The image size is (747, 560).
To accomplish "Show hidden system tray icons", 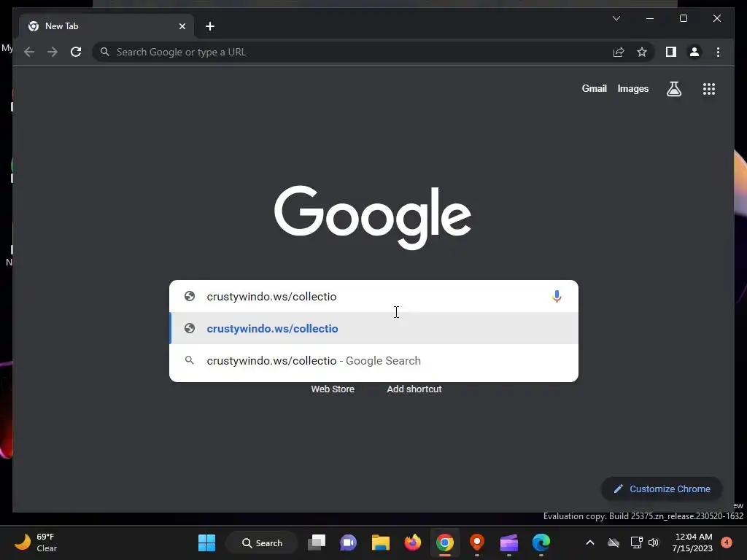I will click(x=589, y=542).
